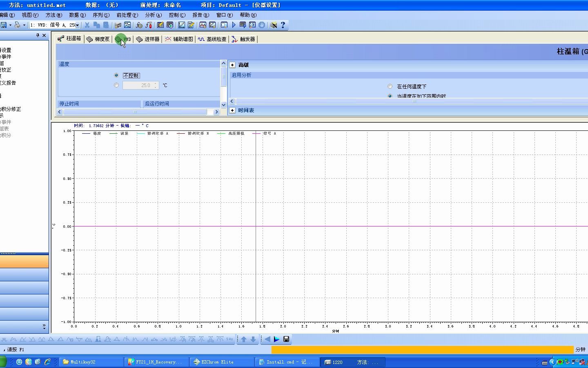Click the '义报告' item in left panel
The image size is (588, 368).
click(x=8, y=83)
